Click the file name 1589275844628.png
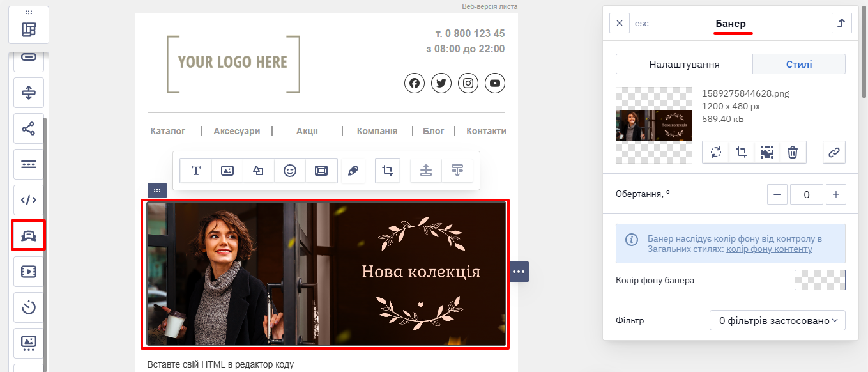The width and height of the screenshot is (868, 372). pyautogui.click(x=745, y=93)
